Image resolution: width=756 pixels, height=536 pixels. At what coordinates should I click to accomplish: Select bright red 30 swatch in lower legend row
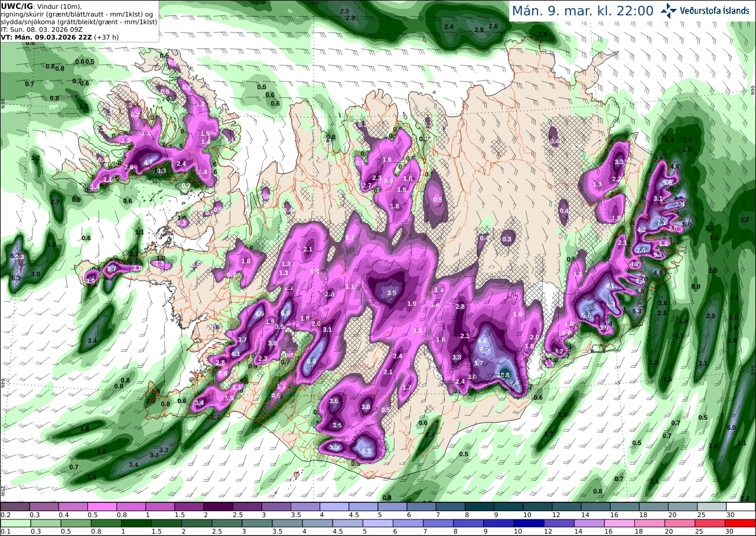point(741,523)
